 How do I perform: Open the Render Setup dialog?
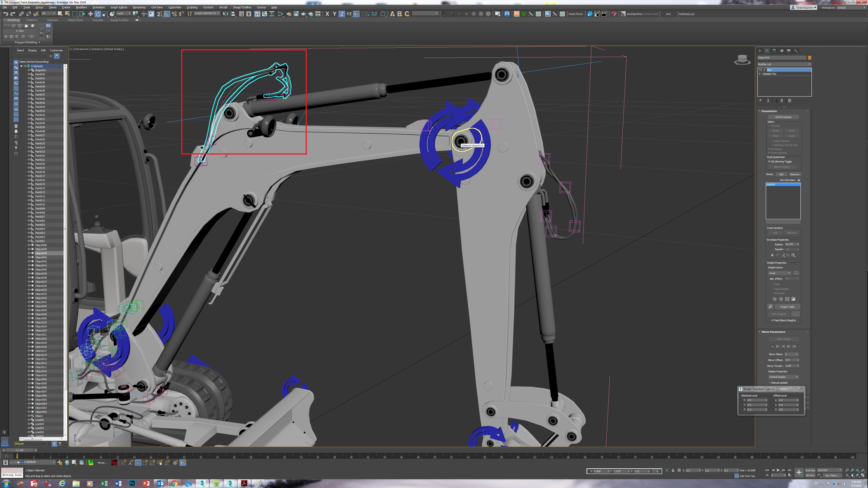pos(289,14)
